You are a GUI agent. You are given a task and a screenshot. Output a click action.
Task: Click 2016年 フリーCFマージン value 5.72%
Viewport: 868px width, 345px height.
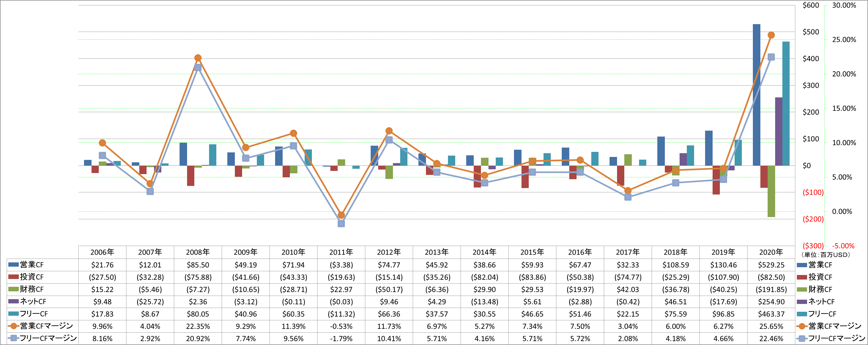(x=580, y=339)
